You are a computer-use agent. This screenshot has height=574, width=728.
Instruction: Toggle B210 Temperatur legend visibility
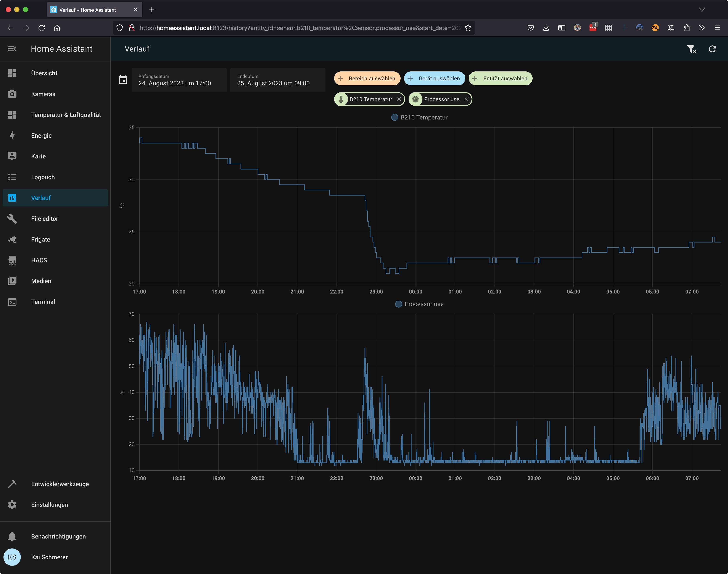pos(420,117)
